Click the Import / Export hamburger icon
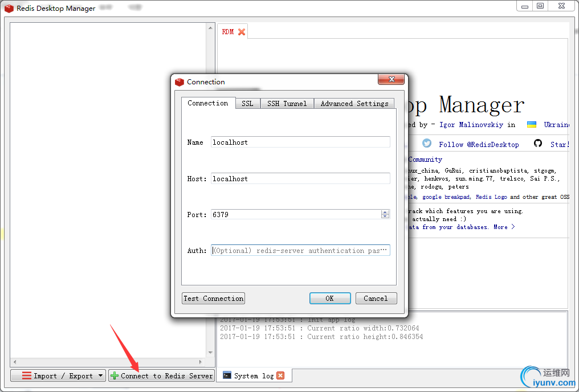 pos(27,375)
